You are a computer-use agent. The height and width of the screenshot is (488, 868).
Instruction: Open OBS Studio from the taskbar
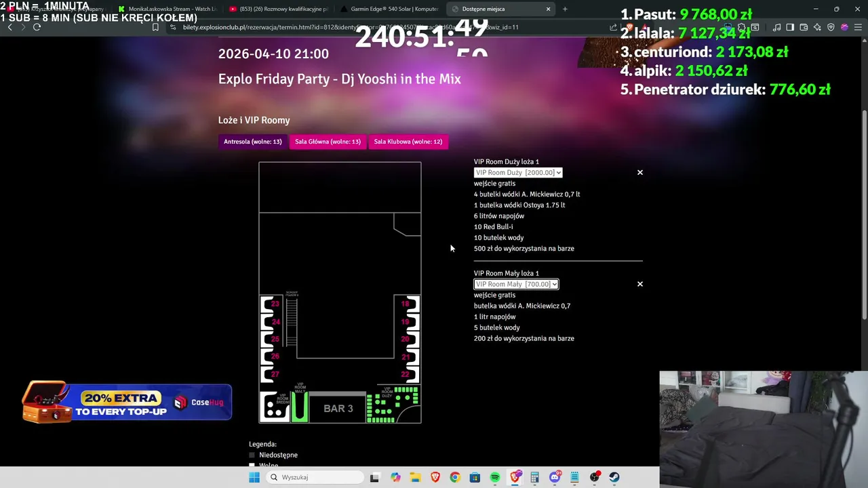[x=595, y=477]
